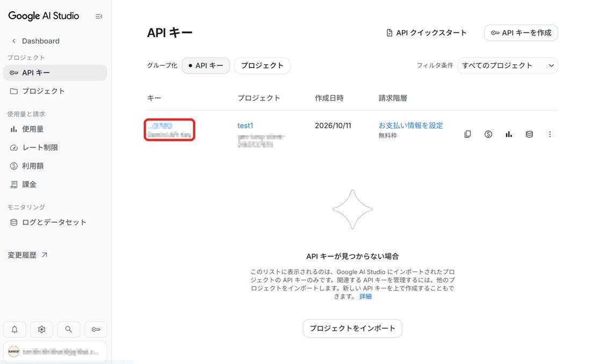591x364 pixels.
Task: Click the notifications bell icon
Action: (15, 329)
